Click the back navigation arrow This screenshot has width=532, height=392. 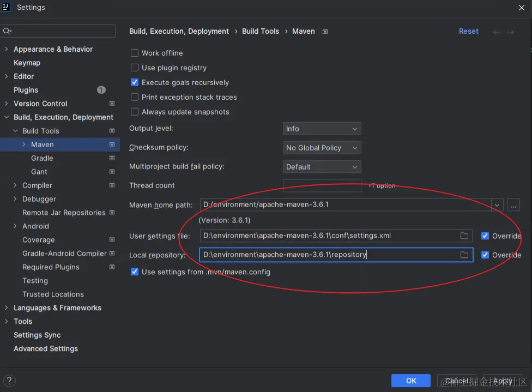click(x=496, y=32)
